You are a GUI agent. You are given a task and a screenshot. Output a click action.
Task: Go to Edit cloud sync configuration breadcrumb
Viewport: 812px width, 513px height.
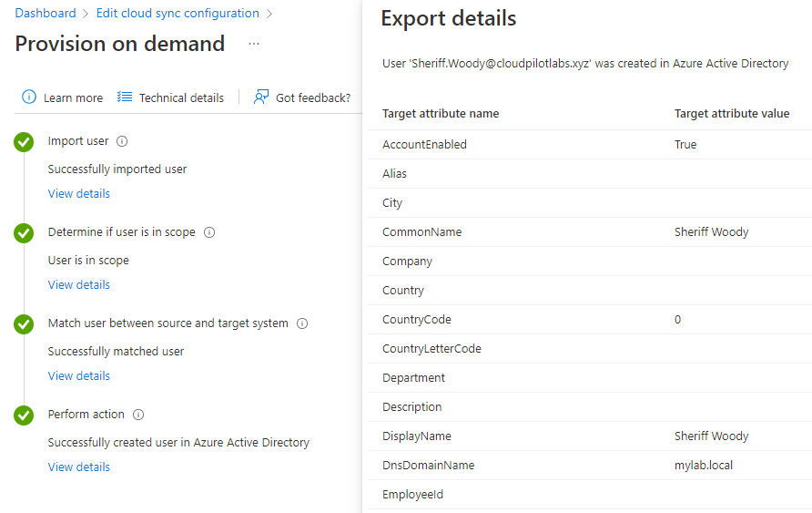pyautogui.click(x=178, y=13)
